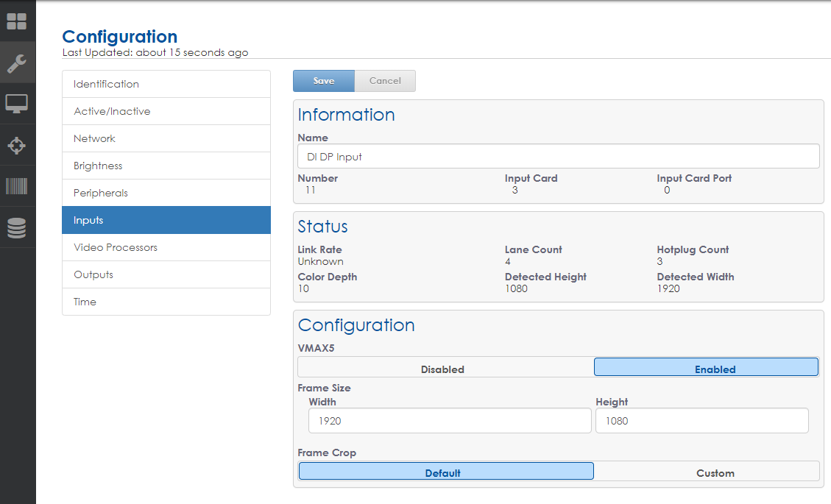Select the crosshair target icon
Viewport: 831px width, 504px height.
click(16, 145)
